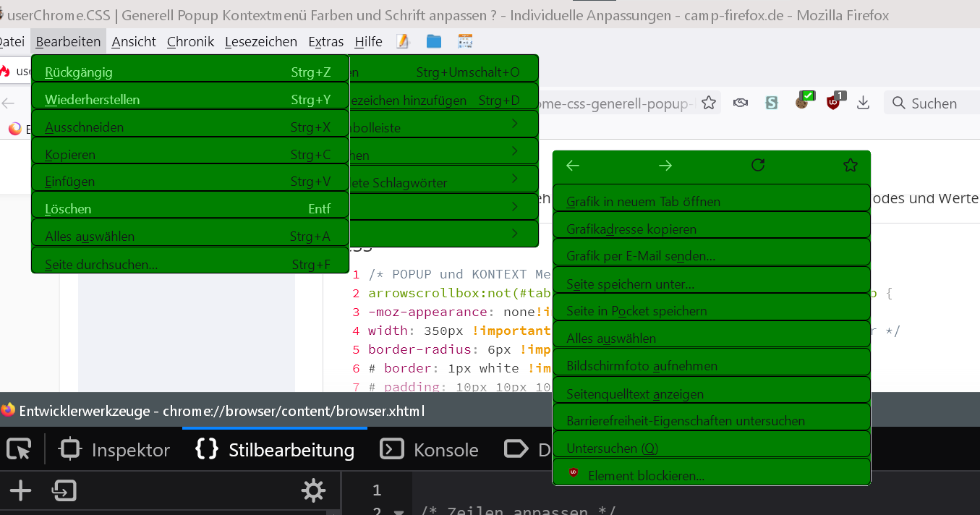Open the Hilfe menu
The image size is (980, 515).
(368, 41)
